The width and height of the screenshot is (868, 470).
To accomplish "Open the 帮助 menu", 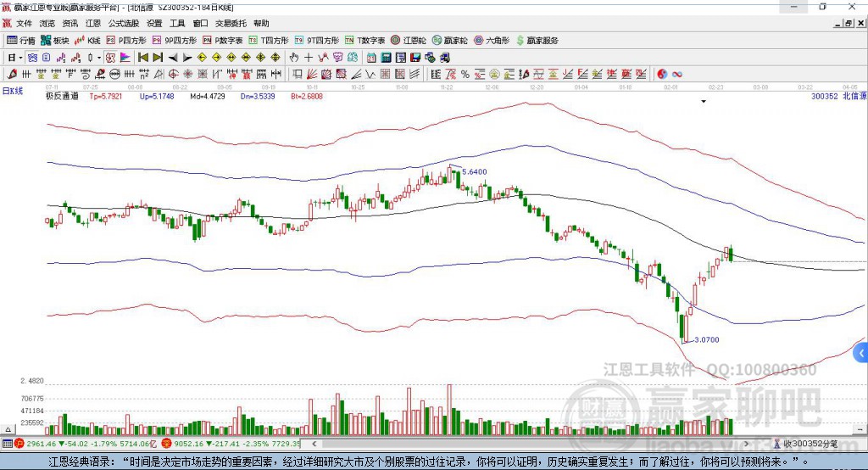I will [x=261, y=23].
